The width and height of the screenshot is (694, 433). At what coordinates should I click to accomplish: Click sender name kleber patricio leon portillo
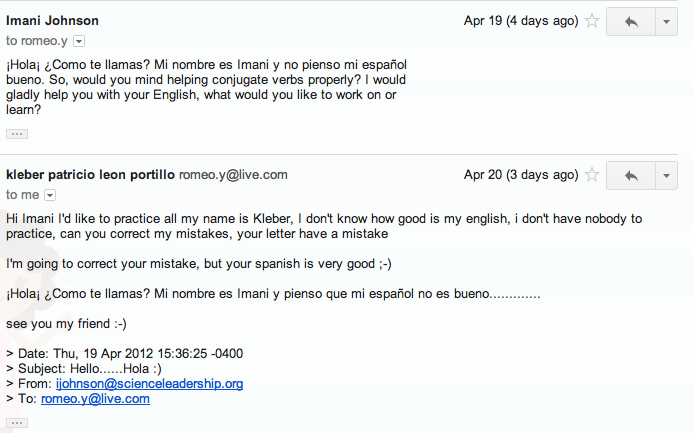pos(90,174)
